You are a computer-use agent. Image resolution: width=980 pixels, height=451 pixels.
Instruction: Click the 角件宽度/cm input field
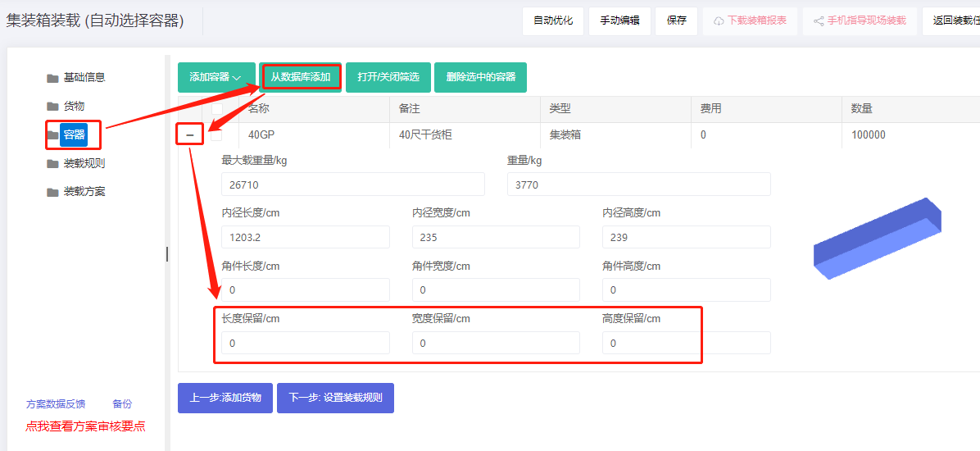(x=497, y=289)
